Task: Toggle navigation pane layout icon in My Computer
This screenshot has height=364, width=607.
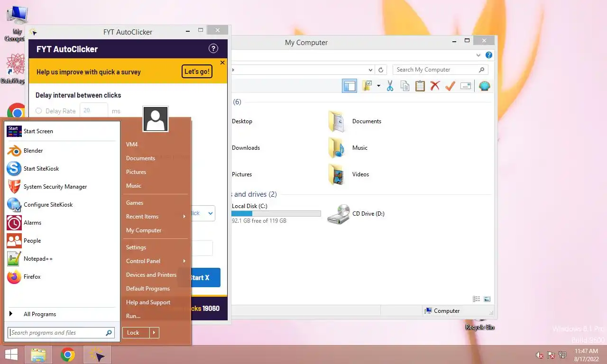Action: coord(349,86)
